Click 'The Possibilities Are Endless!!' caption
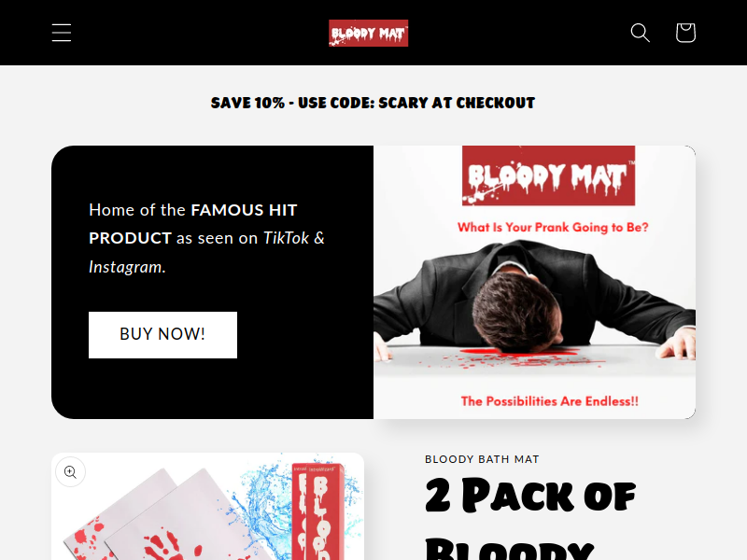Viewport: 747px width, 560px height. 549,401
